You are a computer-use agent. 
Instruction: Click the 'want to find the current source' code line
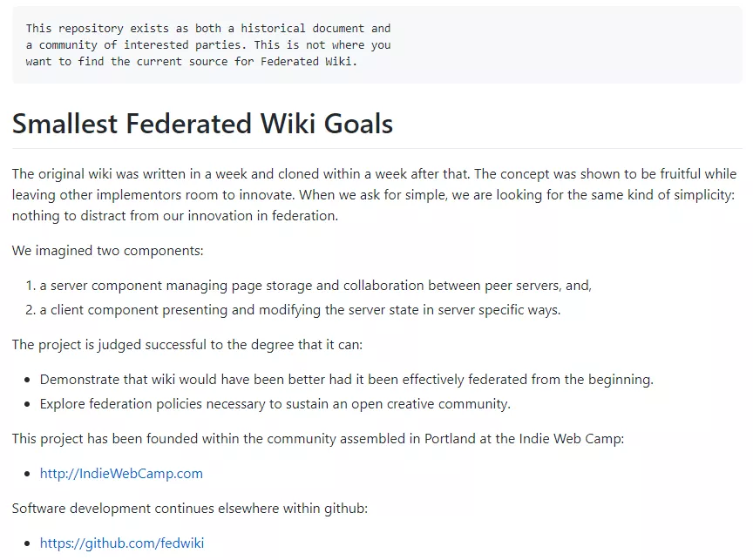click(192, 62)
